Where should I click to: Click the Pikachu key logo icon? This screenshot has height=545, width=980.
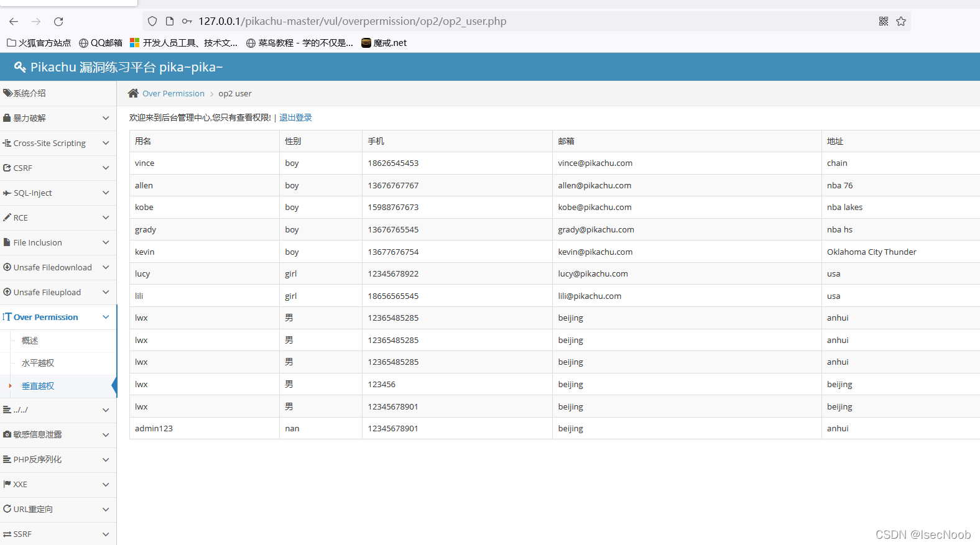pos(20,67)
